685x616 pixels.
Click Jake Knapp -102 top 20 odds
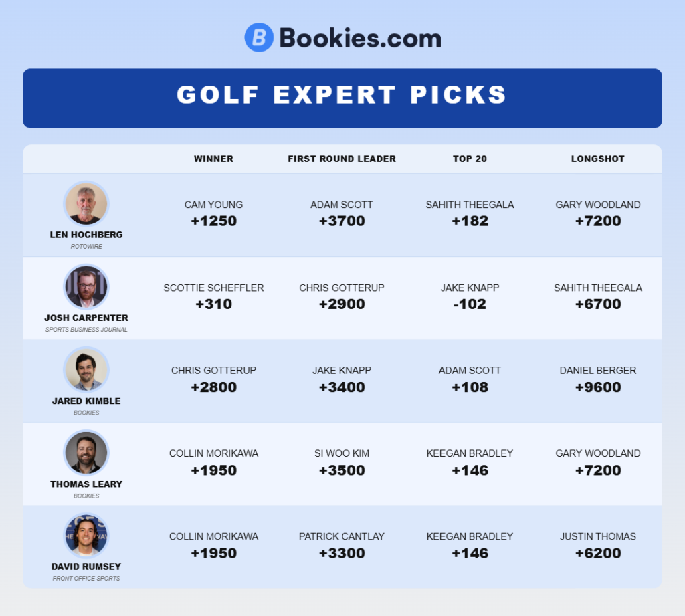pyautogui.click(x=470, y=304)
